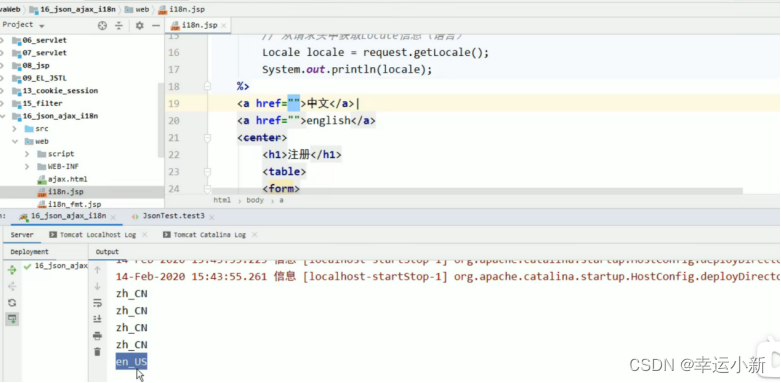
Task: Click the html breadcrumb below editor
Action: point(222,200)
